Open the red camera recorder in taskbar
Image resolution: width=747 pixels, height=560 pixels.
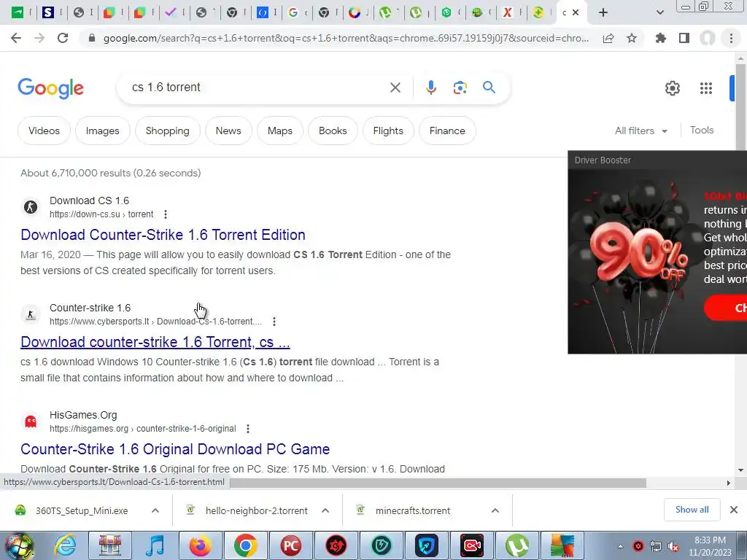click(472, 545)
